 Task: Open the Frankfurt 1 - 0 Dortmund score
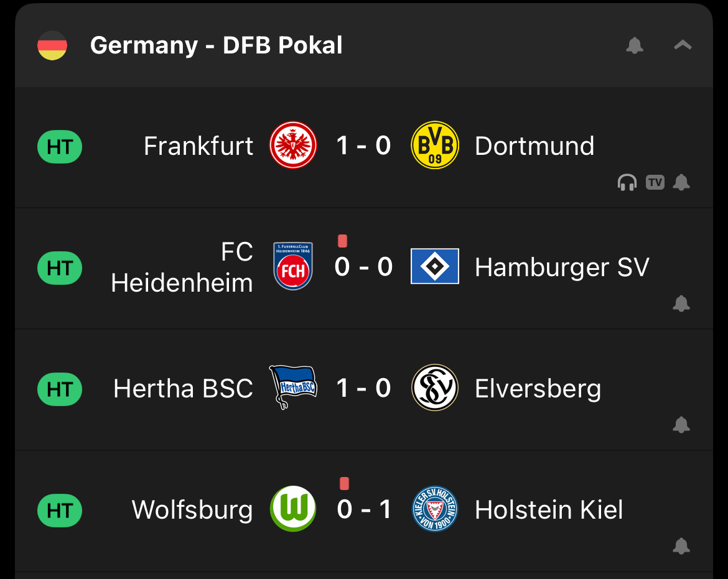(363, 146)
